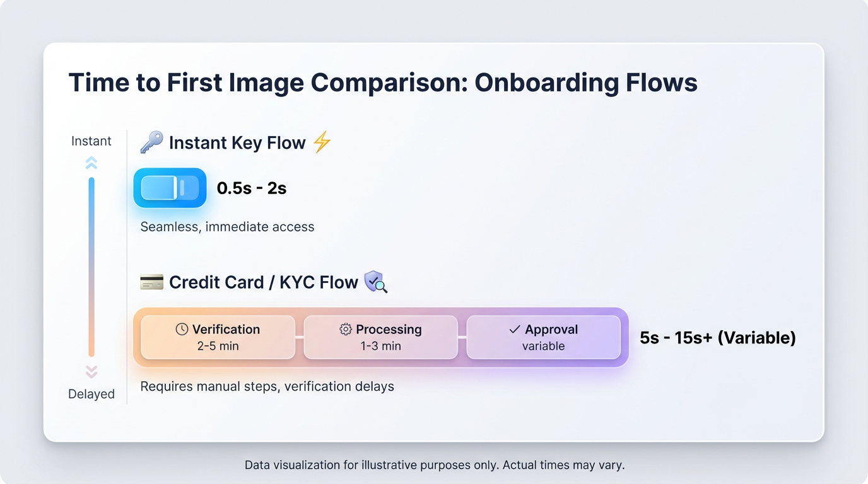Click the shield with magnifier icon

376,282
